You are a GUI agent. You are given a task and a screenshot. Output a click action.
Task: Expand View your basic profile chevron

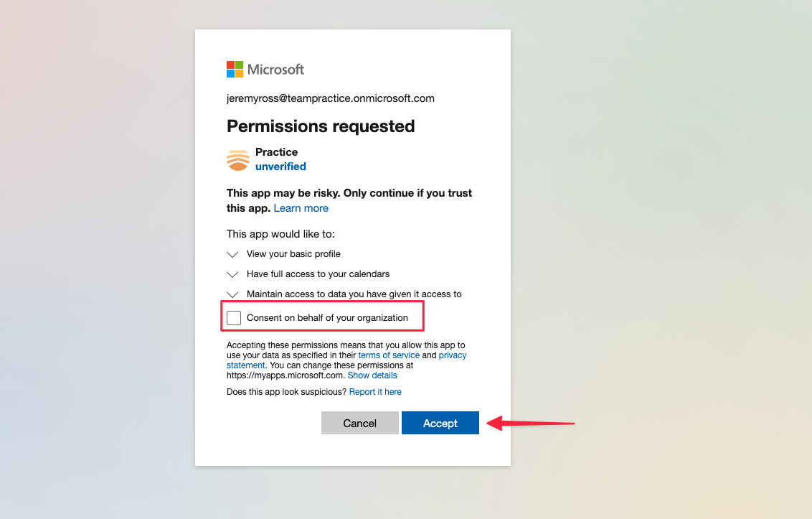point(232,254)
